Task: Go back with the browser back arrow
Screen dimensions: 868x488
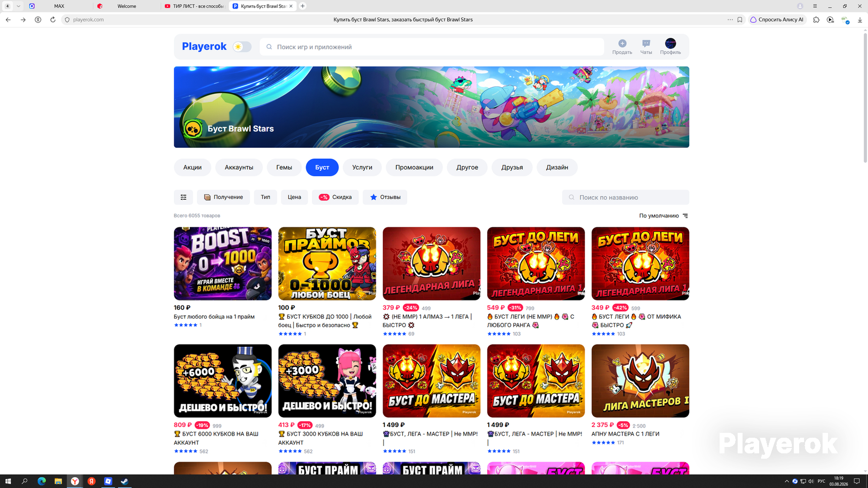Action: click(8, 20)
